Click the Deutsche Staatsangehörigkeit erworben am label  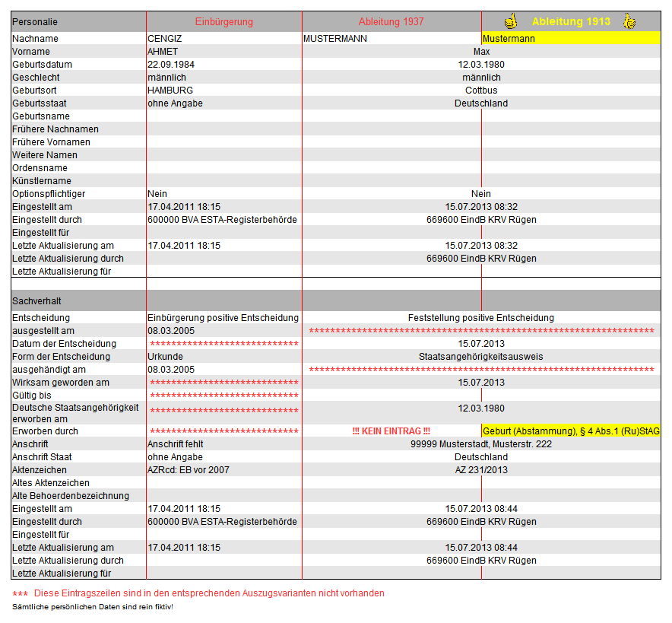click(75, 413)
